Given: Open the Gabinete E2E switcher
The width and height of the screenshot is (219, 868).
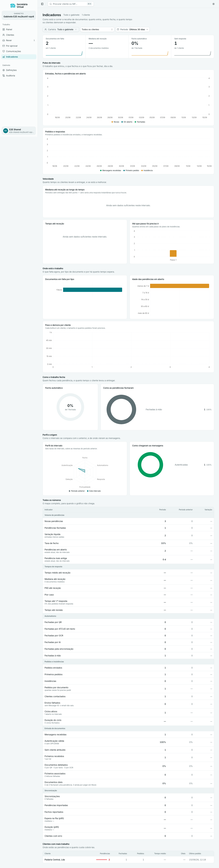Looking at the screenshot, I should point(19,15).
